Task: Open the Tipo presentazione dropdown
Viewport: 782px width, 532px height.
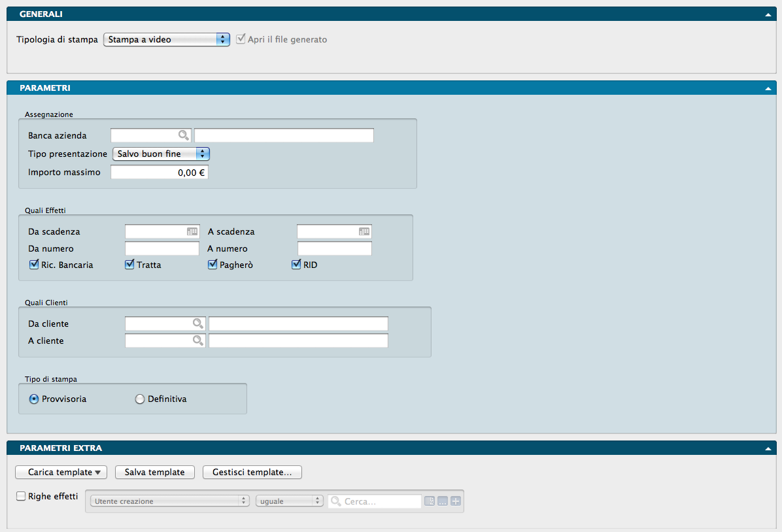Action: click(161, 154)
